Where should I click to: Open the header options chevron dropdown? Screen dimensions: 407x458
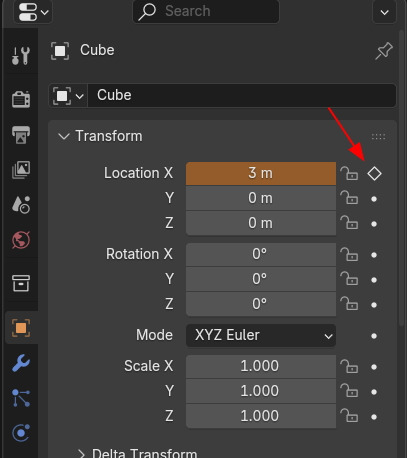pyautogui.click(x=384, y=12)
